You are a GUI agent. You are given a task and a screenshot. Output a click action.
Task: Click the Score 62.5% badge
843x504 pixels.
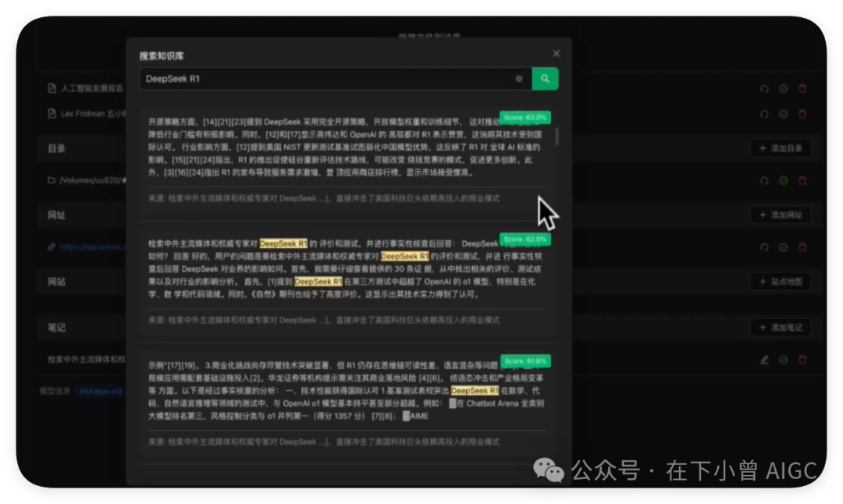[525, 239]
